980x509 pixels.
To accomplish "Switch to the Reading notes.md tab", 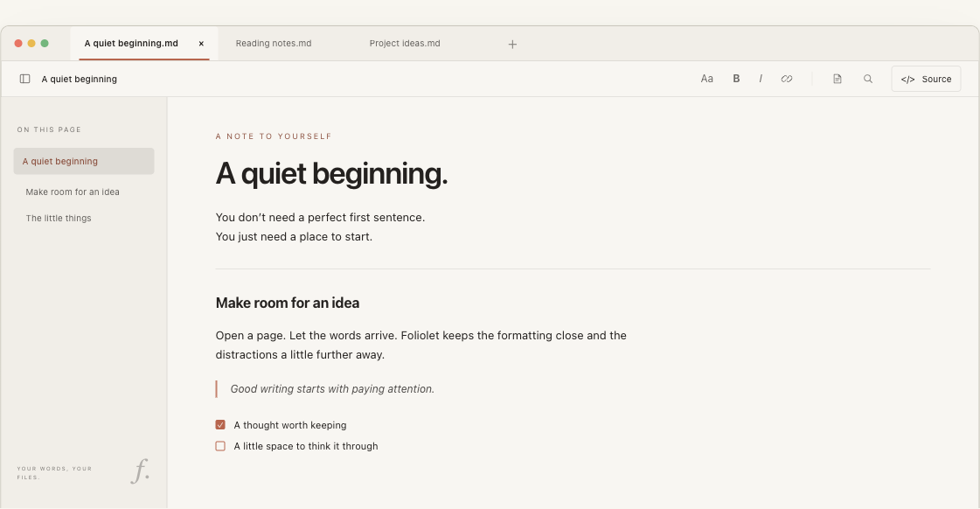I will point(274,44).
